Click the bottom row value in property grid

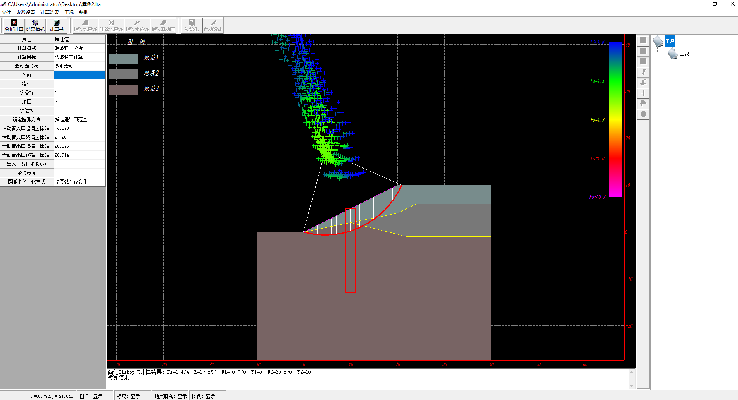tap(80, 182)
